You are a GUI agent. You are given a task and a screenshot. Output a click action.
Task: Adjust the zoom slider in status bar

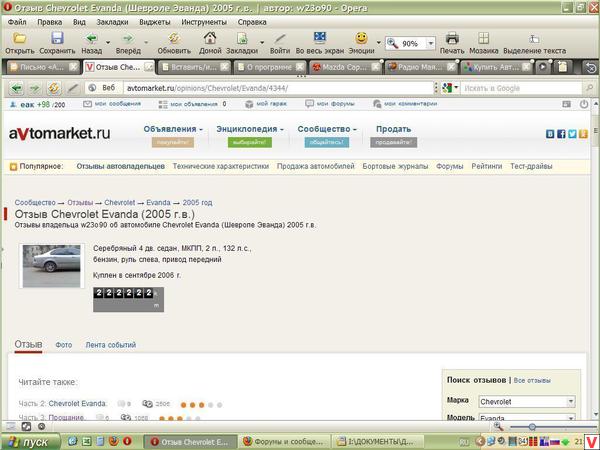click(532, 427)
